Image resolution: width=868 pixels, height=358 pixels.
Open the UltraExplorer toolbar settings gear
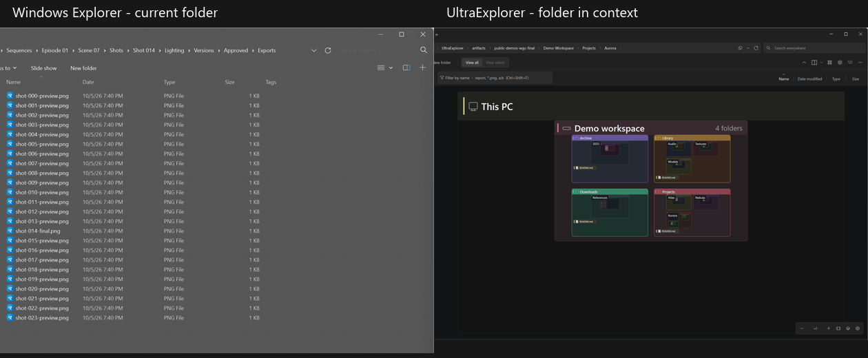click(x=840, y=63)
